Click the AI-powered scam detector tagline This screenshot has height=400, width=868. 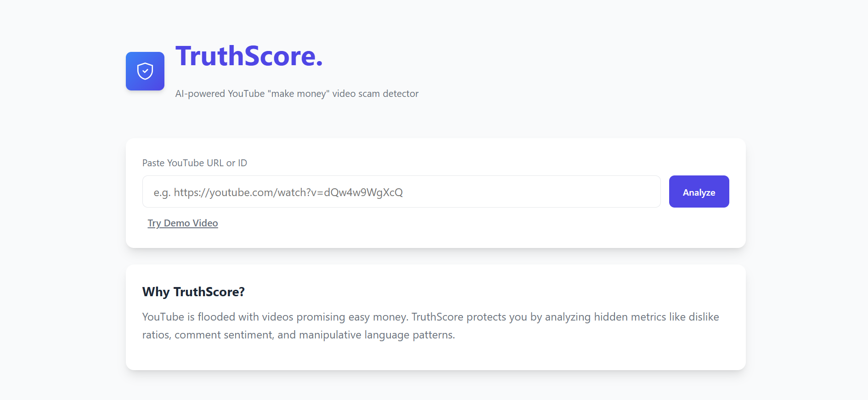point(297,93)
